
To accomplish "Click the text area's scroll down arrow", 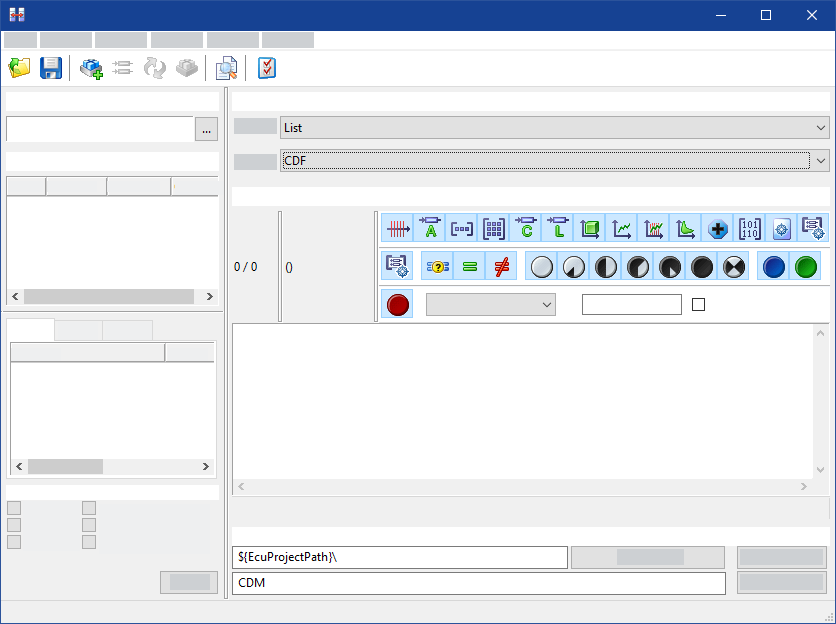I will click(x=820, y=470).
